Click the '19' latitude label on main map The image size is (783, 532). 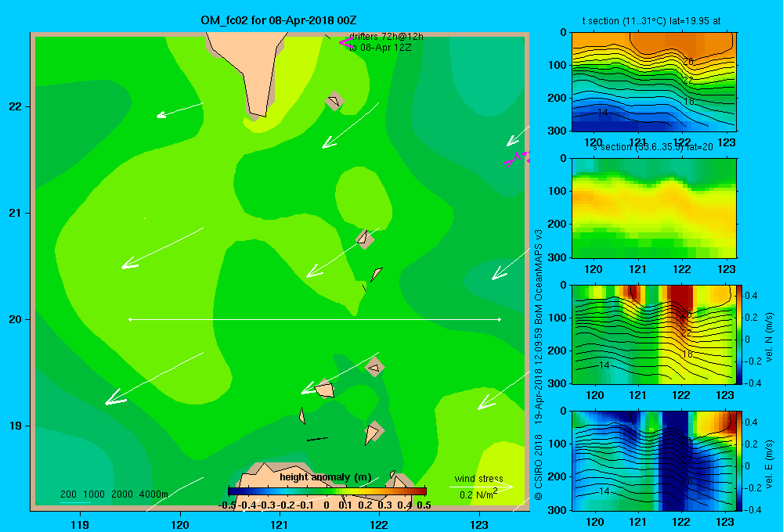(x=16, y=426)
